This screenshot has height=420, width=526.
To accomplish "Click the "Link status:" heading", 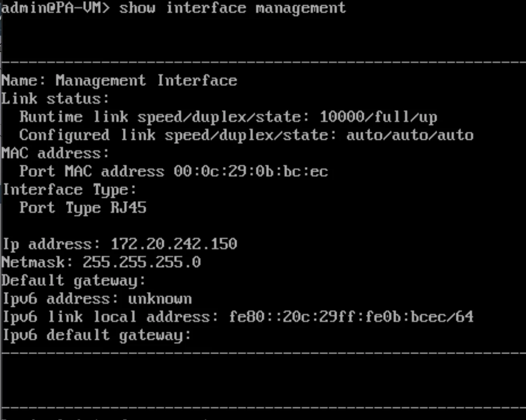I will [55, 99].
